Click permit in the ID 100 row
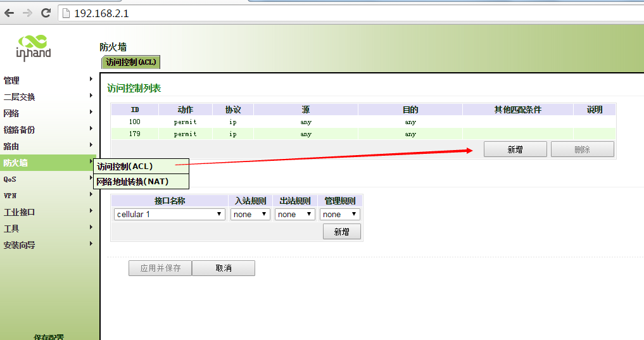644x340 pixels. pos(186,122)
